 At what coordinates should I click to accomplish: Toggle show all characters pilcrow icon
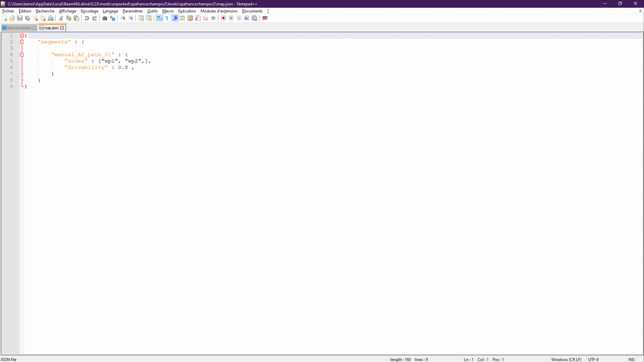[167, 18]
